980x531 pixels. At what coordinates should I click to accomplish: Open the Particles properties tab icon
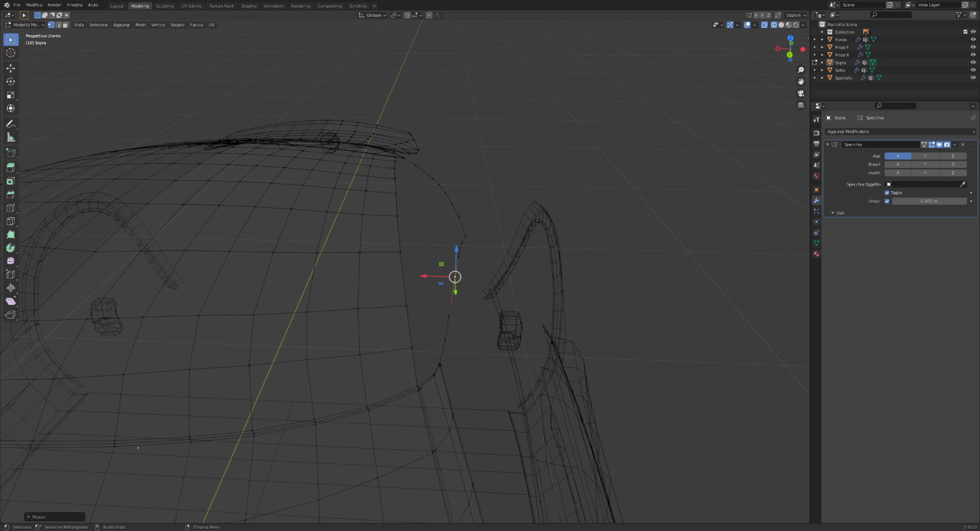pos(817,211)
